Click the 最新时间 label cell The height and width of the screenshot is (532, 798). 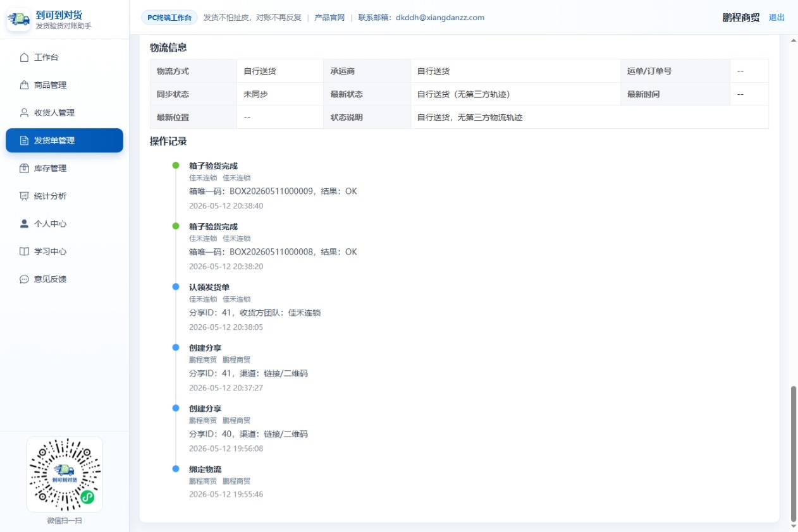pos(675,94)
